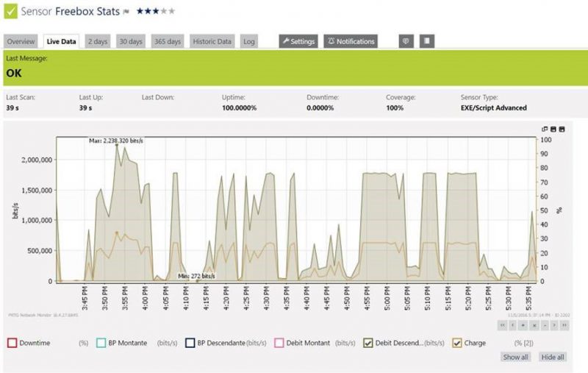Open the 2 days tab

click(98, 41)
